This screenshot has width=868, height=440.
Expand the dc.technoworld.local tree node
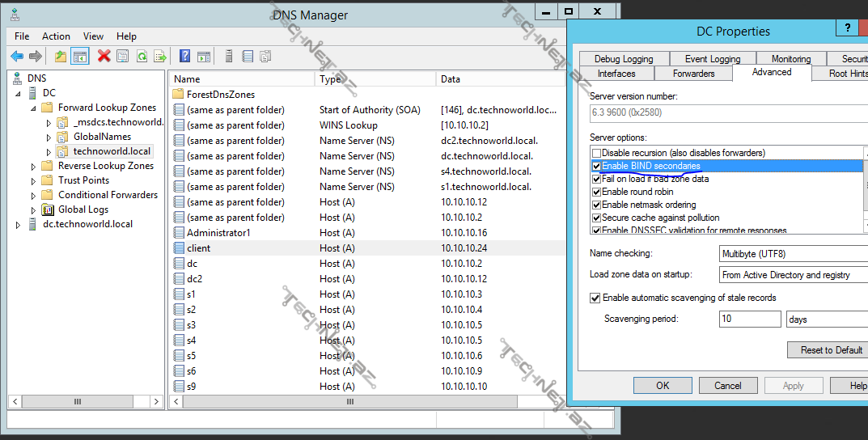(x=19, y=224)
